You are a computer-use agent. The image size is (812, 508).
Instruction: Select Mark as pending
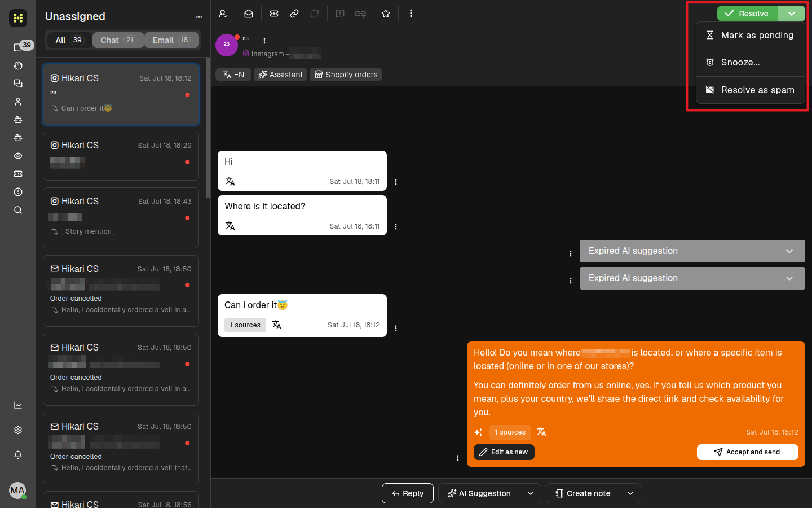[x=751, y=35]
